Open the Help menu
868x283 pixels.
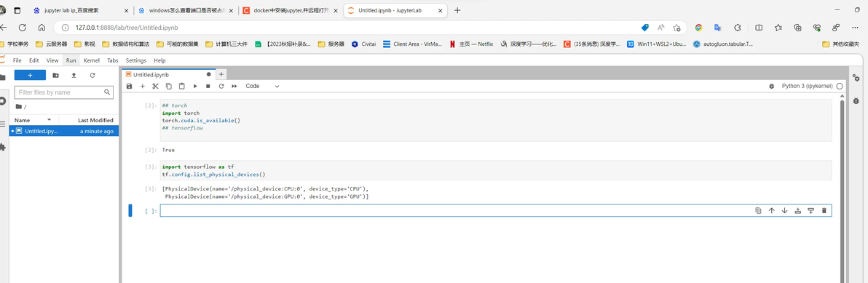tap(159, 60)
